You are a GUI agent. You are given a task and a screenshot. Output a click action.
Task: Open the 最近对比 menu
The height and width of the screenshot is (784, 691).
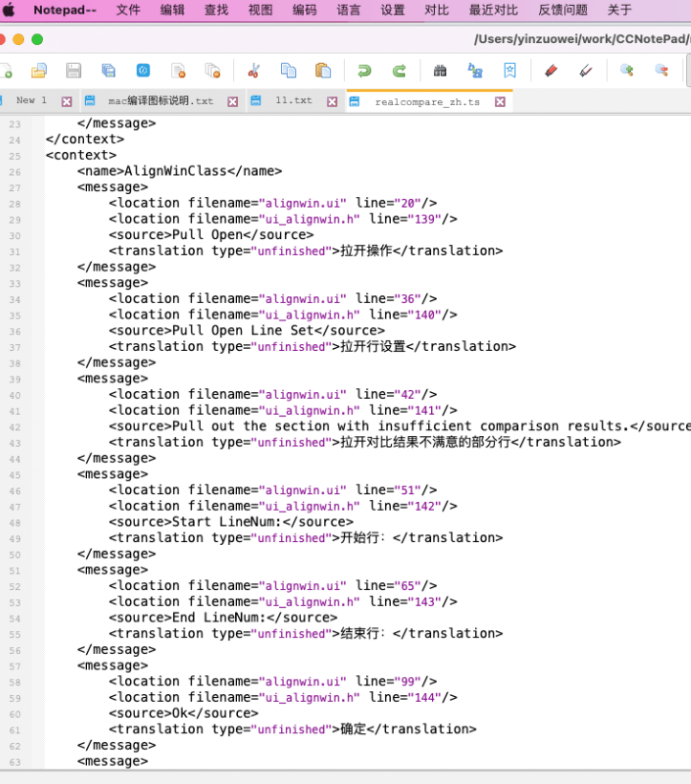tap(493, 10)
